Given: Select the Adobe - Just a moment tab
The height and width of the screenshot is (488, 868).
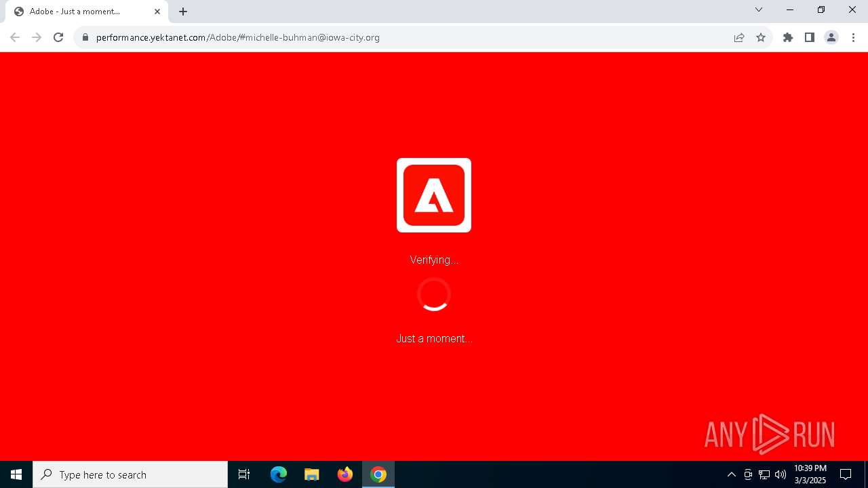Looking at the screenshot, I should 87,12.
